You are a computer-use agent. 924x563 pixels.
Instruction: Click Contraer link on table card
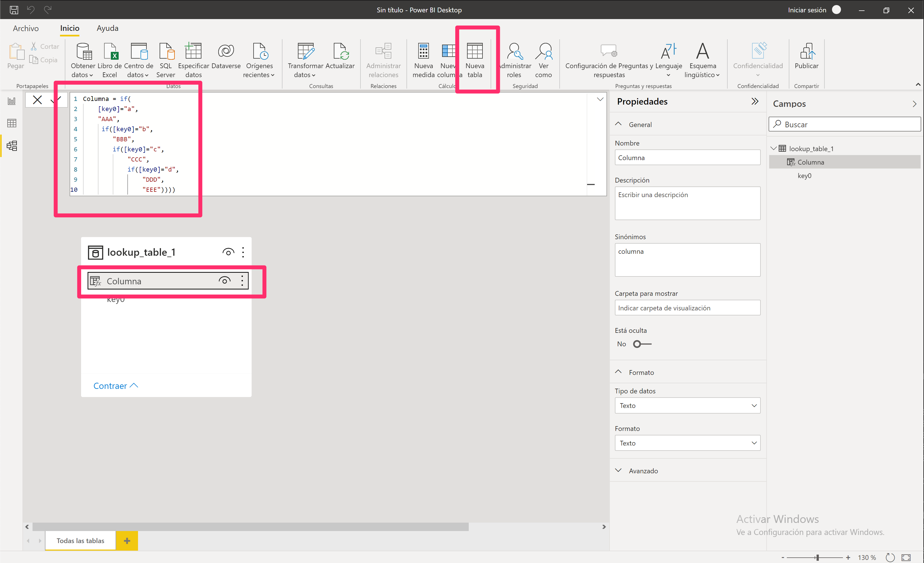pyautogui.click(x=116, y=386)
